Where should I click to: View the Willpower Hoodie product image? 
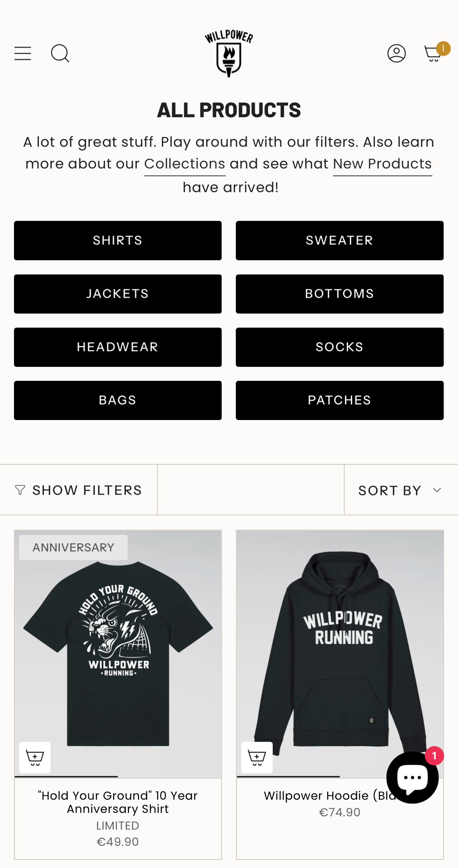pyautogui.click(x=340, y=654)
